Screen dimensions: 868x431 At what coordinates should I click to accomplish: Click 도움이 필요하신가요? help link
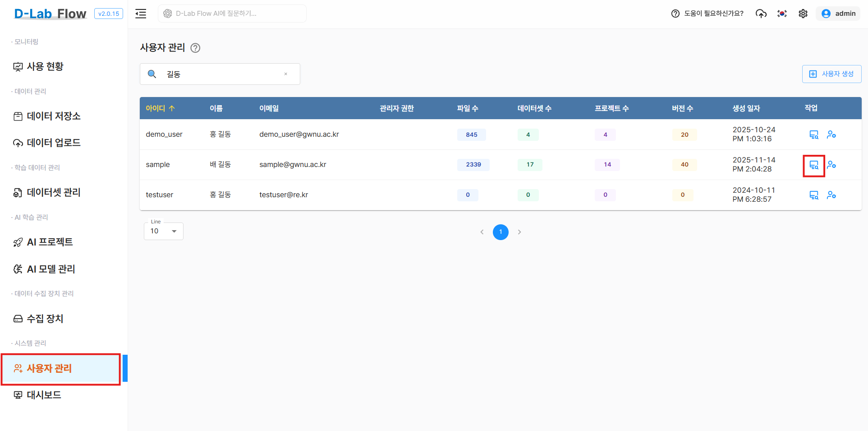point(707,14)
